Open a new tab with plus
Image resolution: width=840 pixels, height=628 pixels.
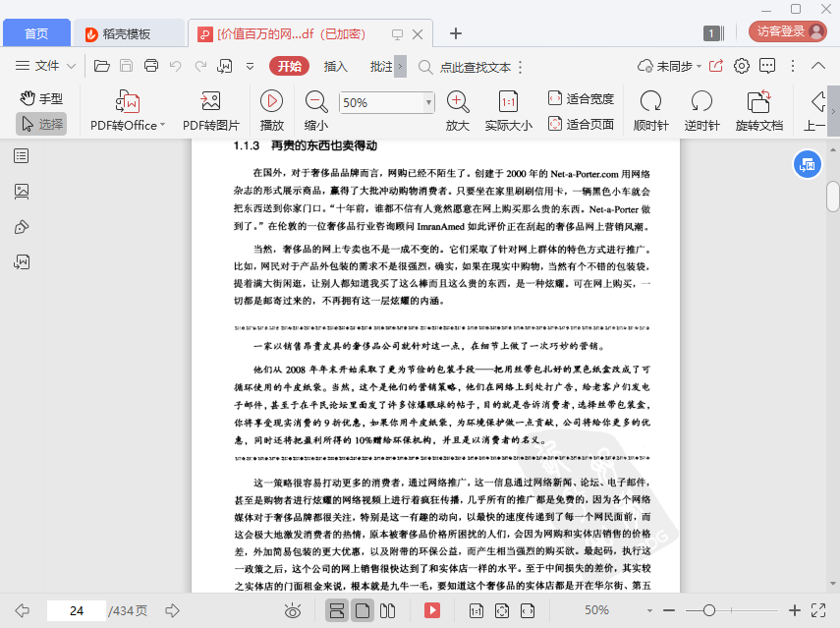[x=455, y=33]
